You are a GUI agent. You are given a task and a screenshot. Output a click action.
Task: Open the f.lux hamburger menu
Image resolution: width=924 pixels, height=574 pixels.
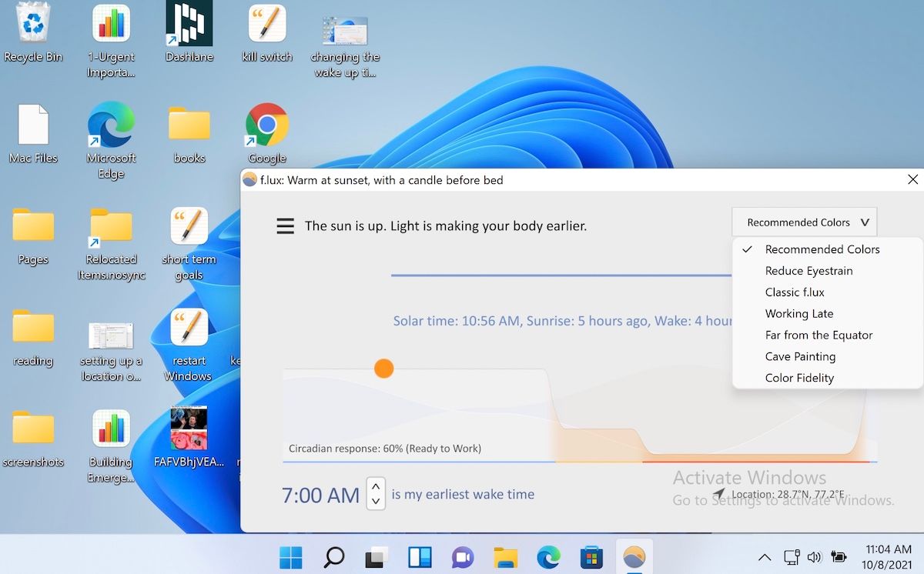point(285,225)
